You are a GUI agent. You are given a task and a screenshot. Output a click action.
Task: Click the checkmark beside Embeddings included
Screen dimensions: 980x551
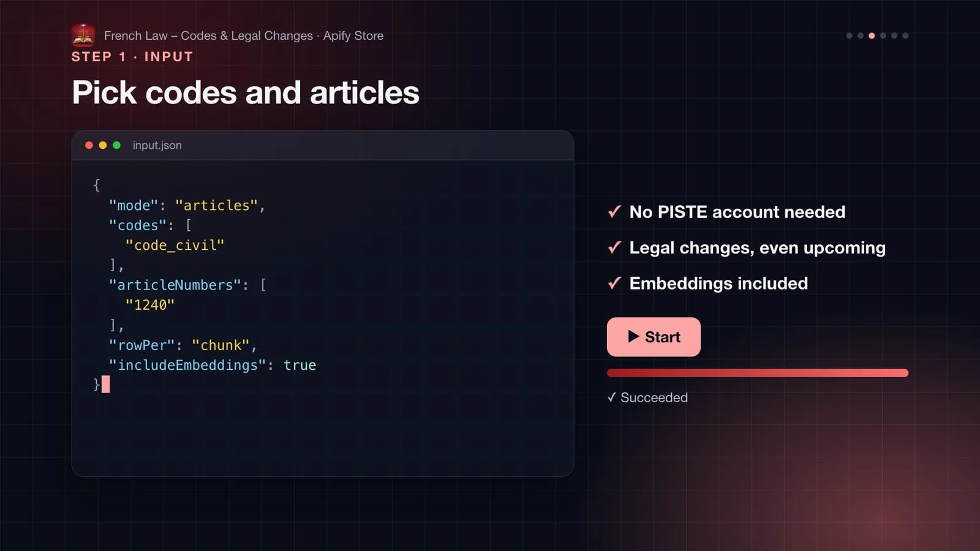pos(614,283)
